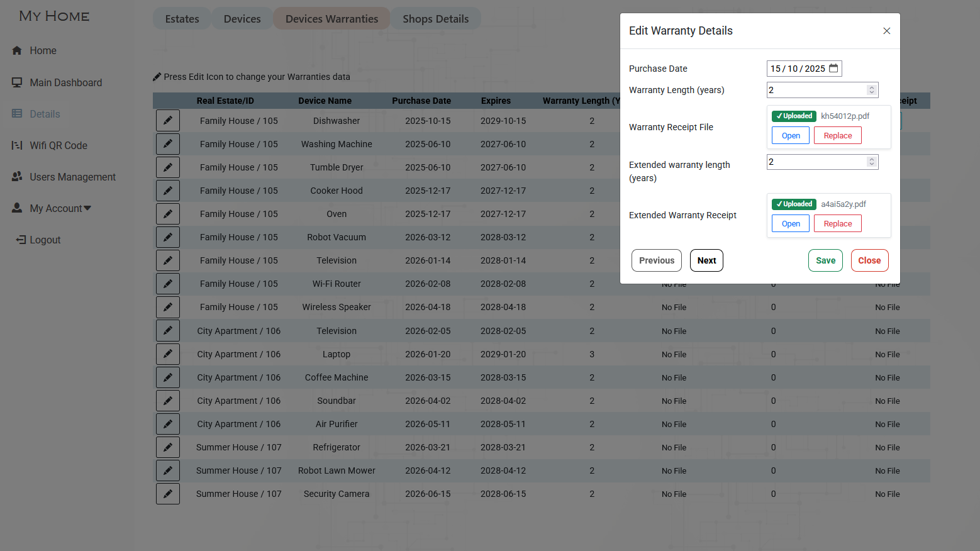Edit the Tumble Dryer warranty
Screen dimensions: 980x551
tap(168, 167)
